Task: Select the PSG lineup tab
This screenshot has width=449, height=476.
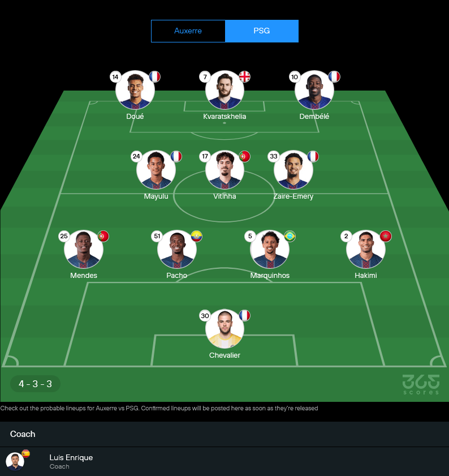Action: click(262, 31)
